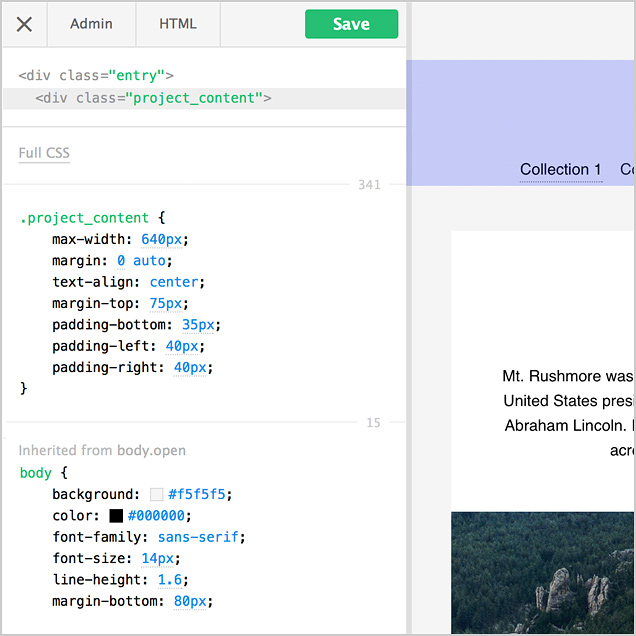
Task: Click the line-height property name
Action: tap(97, 580)
